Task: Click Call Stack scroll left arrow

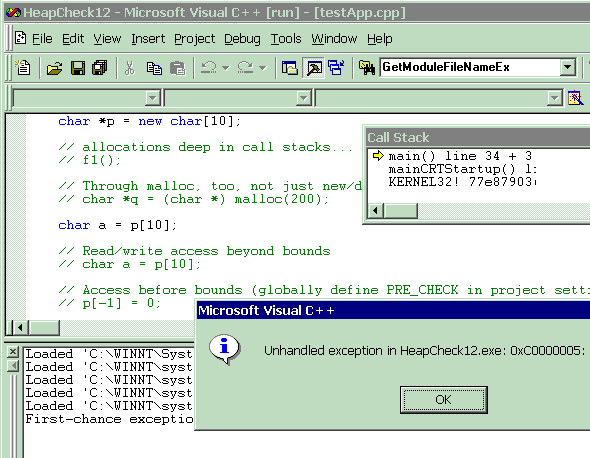Action: pyautogui.click(x=375, y=210)
